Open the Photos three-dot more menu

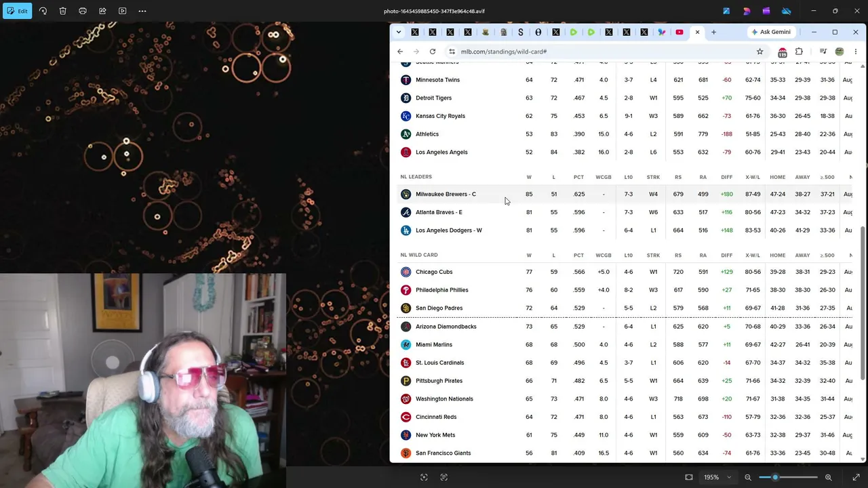coord(142,11)
